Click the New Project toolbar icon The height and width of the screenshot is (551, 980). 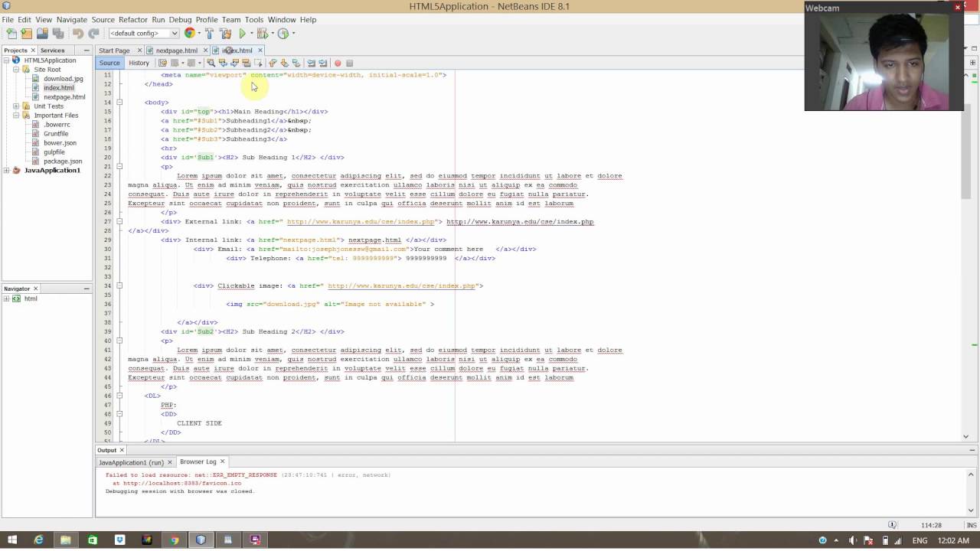tap(27, 34)
